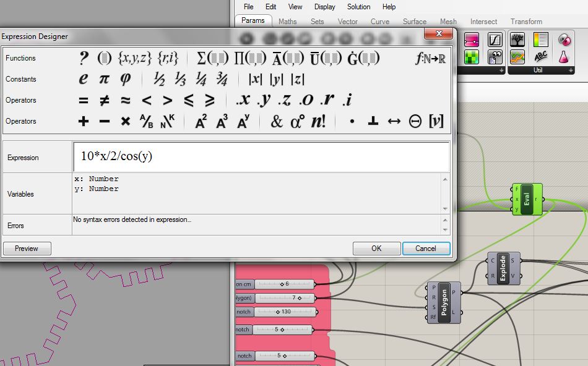Insert the conditional ? function
588x366 pixels.
click(84, 58)
